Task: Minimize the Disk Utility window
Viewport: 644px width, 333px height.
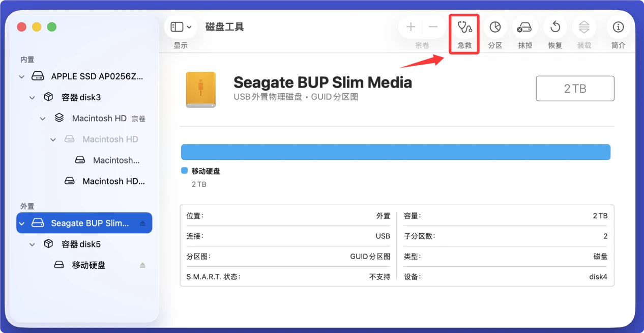Action: [x=37, y=27]
